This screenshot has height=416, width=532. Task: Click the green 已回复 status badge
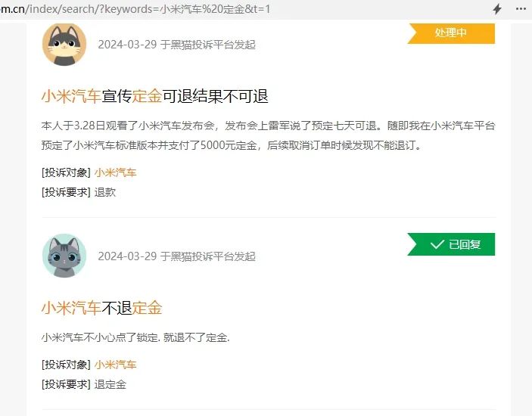(x=451, y=244)
